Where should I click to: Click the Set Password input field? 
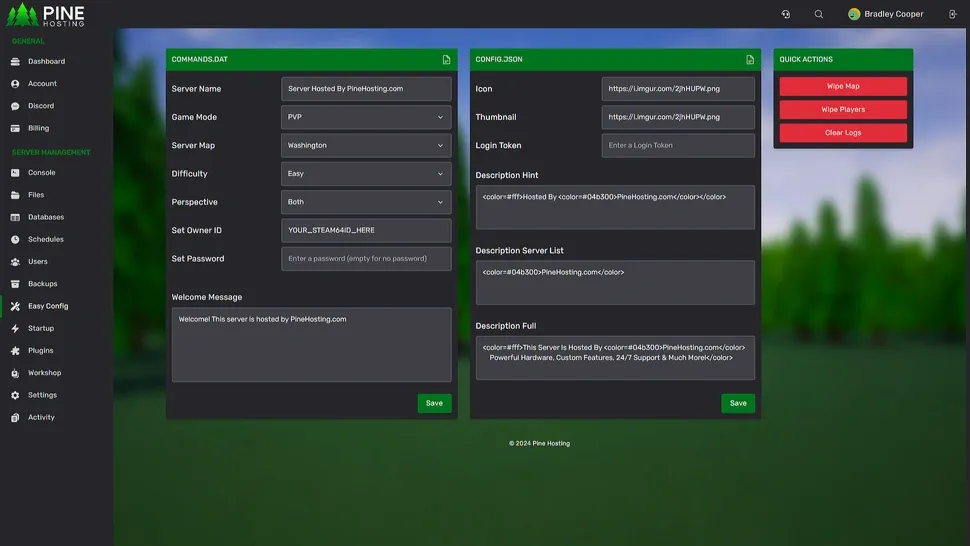(366, 258)
